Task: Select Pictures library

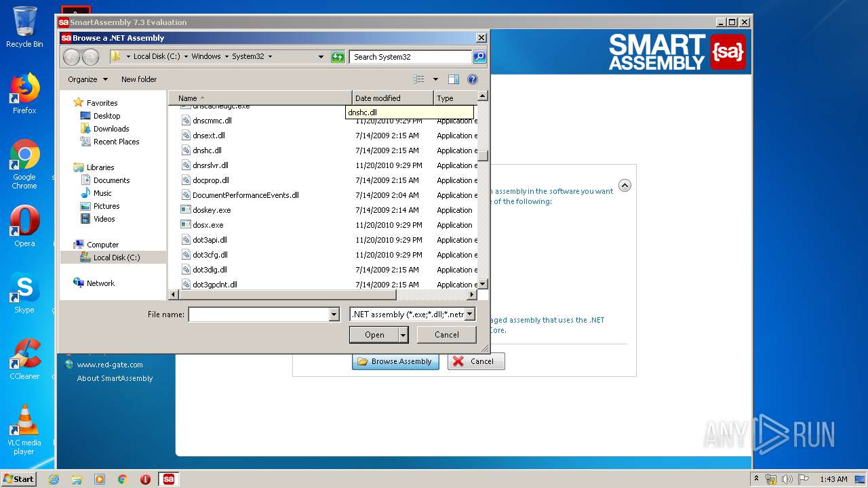Action: tap(106, 206)
